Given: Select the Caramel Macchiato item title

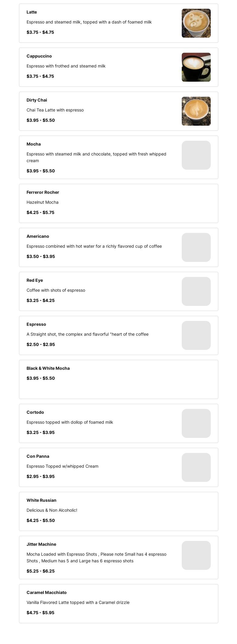Looking at the screenshot, I should coord(46,592).
